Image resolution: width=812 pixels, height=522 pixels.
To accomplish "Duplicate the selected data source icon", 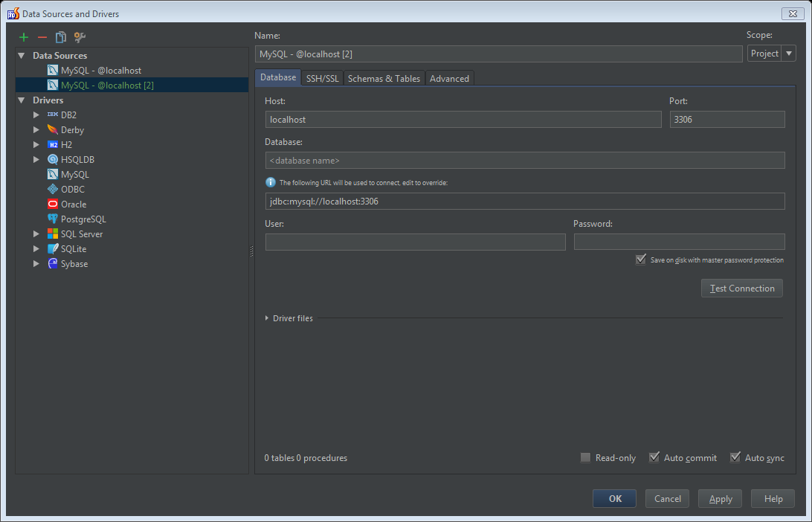I will pos(61,37).
